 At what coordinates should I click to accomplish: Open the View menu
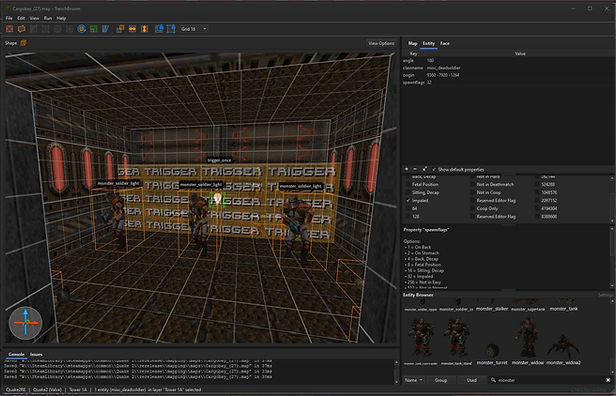(x=34, y=18)
